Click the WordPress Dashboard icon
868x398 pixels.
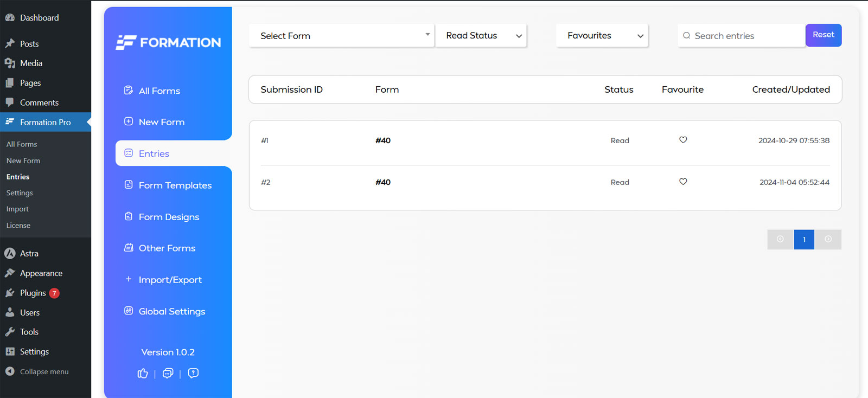point(10,17)
